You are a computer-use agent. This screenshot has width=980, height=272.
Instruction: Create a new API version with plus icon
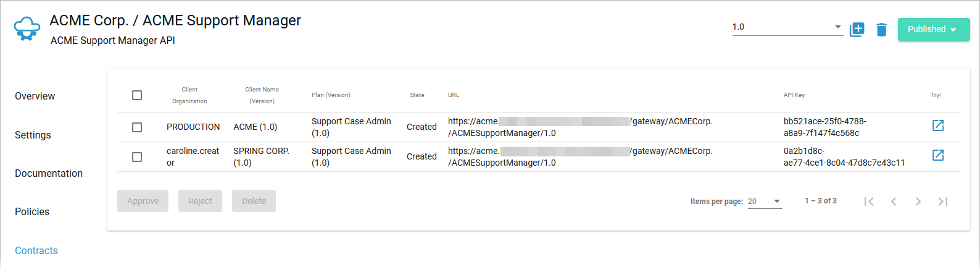click(857, 29)
